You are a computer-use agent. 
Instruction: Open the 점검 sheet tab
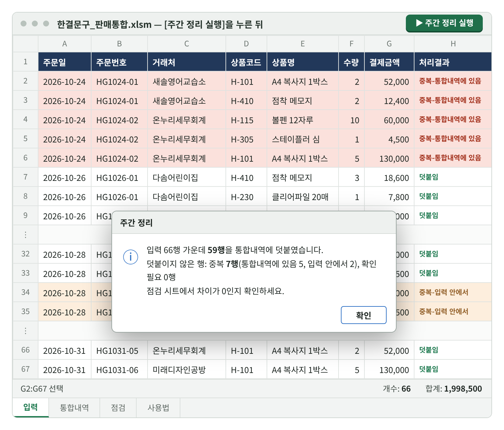tap(118, 407)
